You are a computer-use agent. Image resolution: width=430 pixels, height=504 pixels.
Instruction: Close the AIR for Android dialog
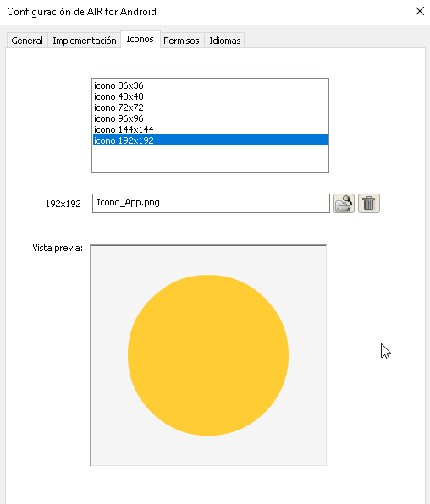tap(419, 11)
